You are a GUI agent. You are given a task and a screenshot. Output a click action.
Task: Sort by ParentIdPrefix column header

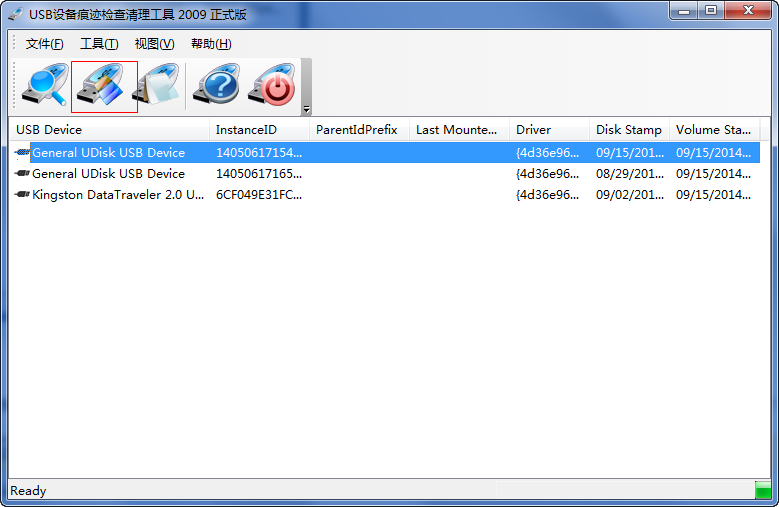[359, 130]
